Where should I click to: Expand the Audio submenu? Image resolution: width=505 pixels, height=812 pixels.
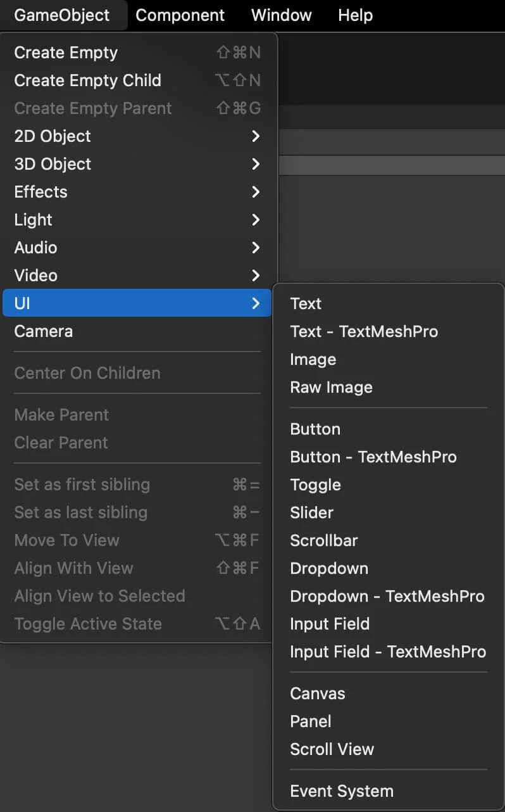coord(137,248)
